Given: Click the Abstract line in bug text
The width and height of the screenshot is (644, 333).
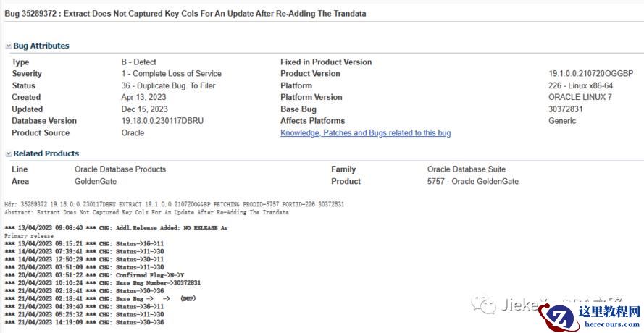Looking at the screenshot, I should (x=146, y=213).
